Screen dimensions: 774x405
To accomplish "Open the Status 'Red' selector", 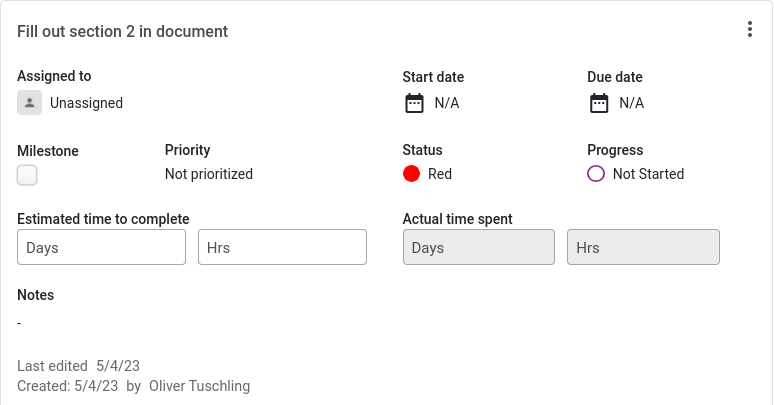I will [x=427, y=174].
